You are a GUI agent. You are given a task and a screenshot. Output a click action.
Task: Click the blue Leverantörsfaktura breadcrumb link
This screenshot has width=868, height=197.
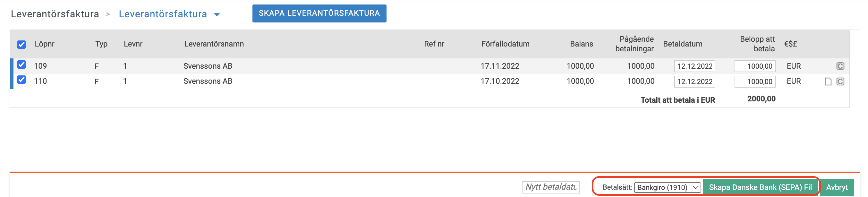pos(163,14)
